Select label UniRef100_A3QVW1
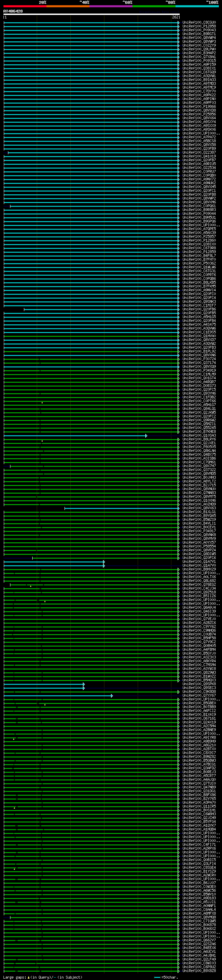222x980 pixels. click(x=199, y=76)
